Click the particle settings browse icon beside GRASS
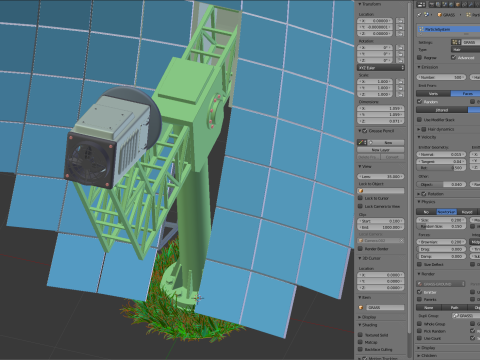The width and height of the screenshot is (480, 360). tap(456, 42)
